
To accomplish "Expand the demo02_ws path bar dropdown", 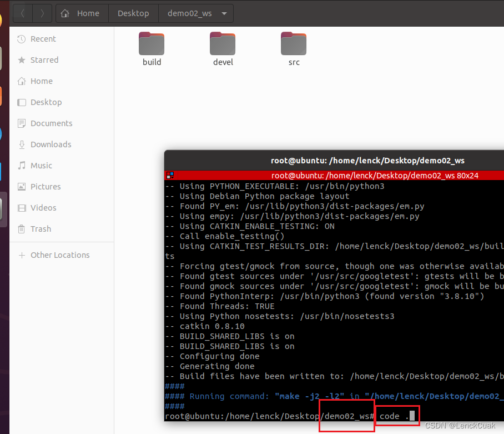I will pos(224,13).
